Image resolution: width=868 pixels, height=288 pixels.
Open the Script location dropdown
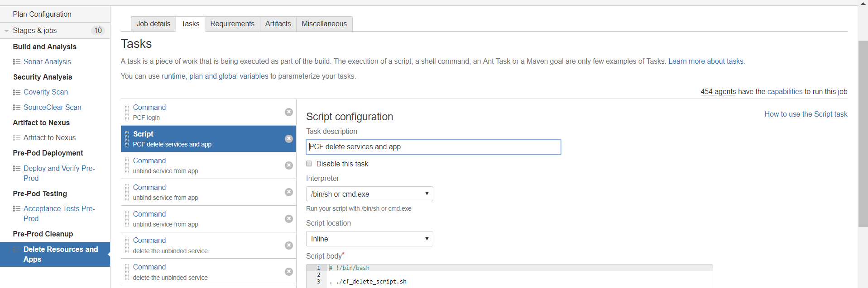coord(369,239)
